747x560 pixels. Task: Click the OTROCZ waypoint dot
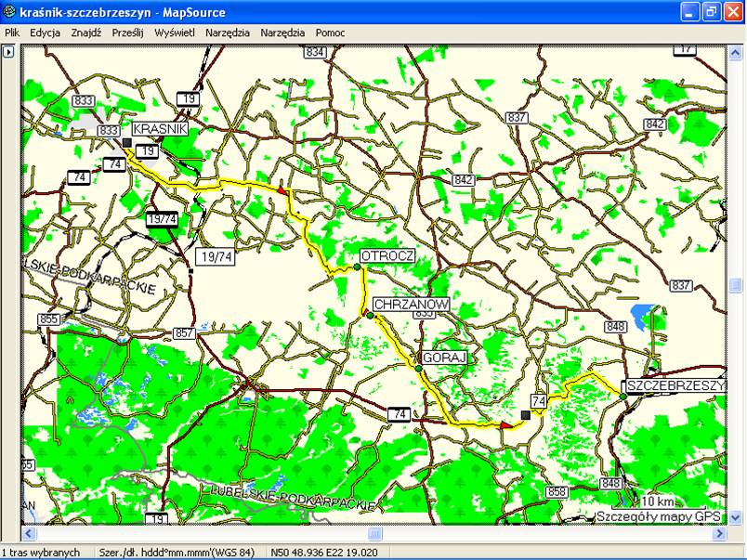(357, 267)
